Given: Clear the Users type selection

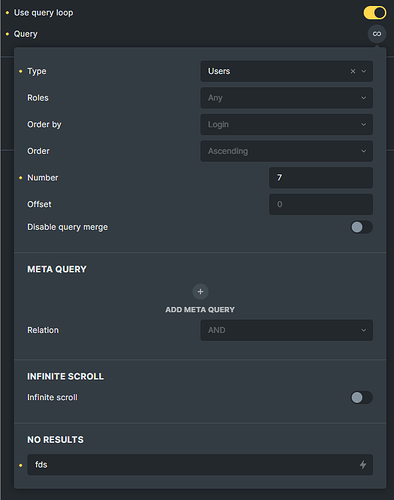Looking at the screenshot, I should click(x=353, y=71).
